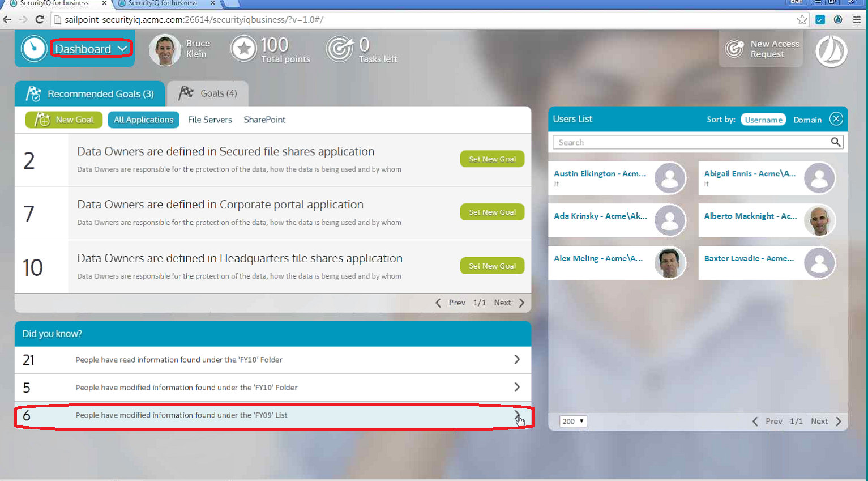Image resolution: width=868 pixels, height=481 pixels.
Task: Click Abigail Ennis's avatar icon
Action: coord(819,178)
